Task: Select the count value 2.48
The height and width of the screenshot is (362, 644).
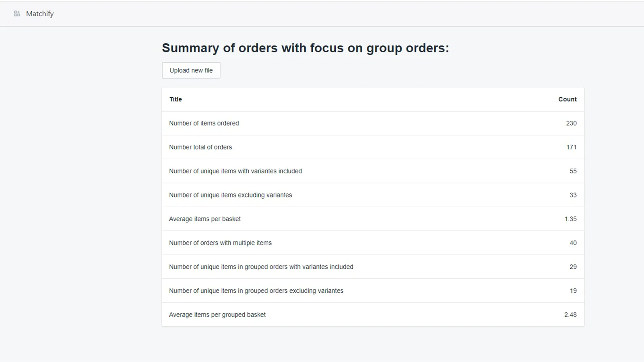Action: [570, 315]
